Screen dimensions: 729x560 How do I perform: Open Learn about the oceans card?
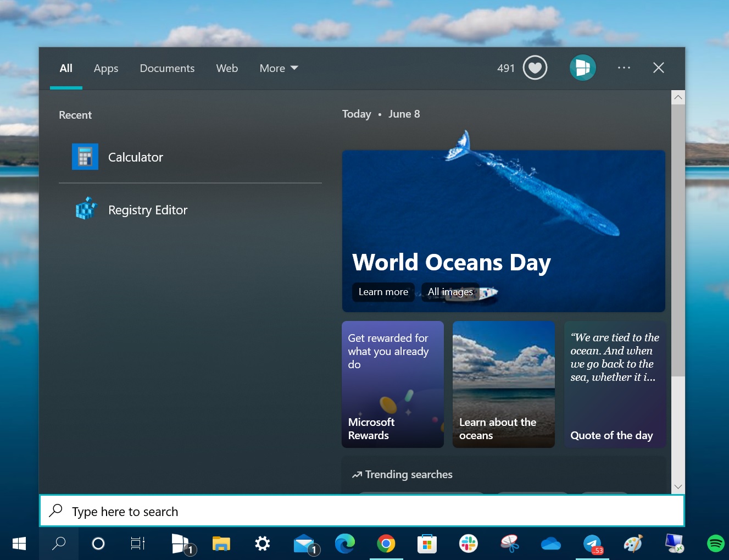coord(503,384)
